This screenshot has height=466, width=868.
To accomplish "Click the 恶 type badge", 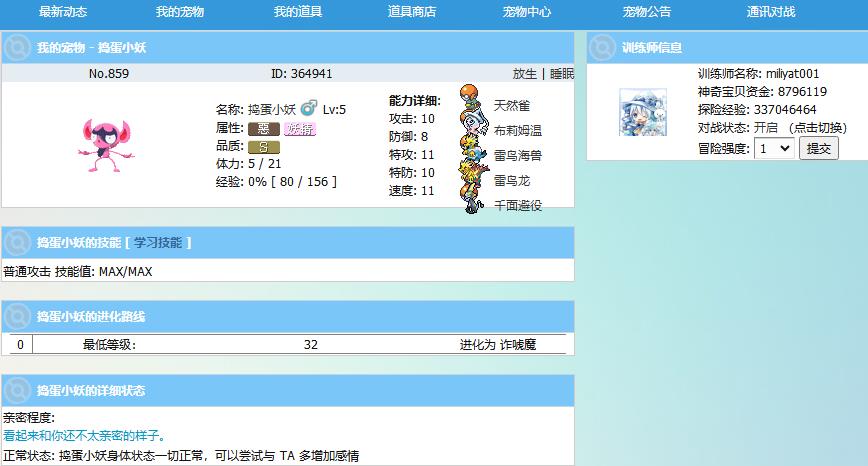I will tap(264, 129).
